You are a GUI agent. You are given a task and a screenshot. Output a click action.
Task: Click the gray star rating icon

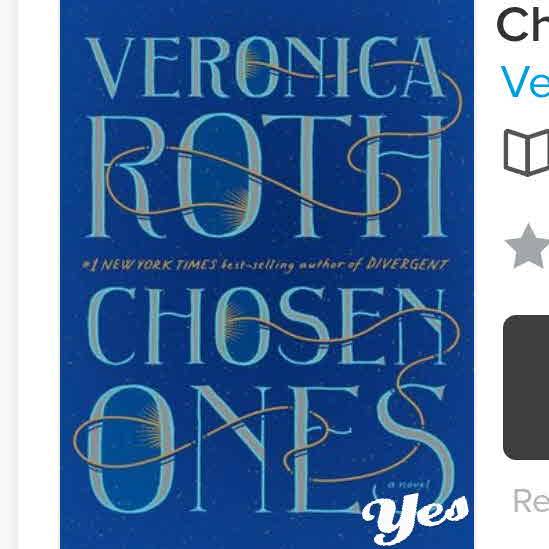528,246
